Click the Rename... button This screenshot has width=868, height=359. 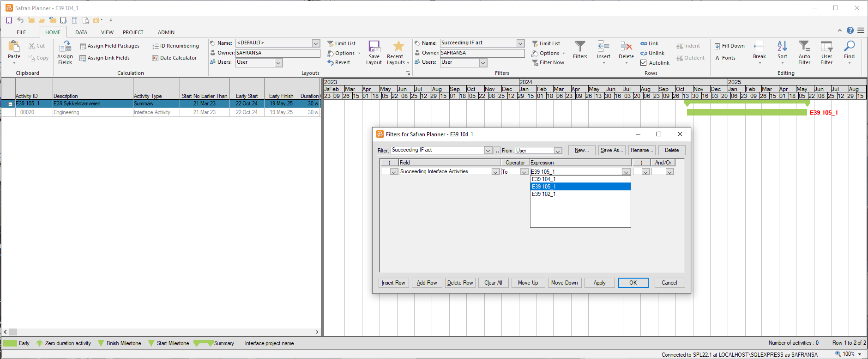click(642, 150)
